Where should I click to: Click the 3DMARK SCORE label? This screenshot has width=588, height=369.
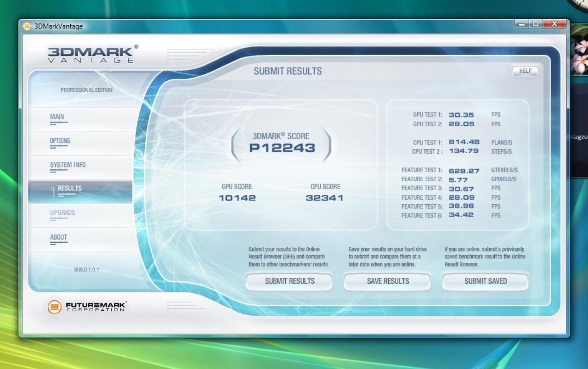[x=281, y=136]
